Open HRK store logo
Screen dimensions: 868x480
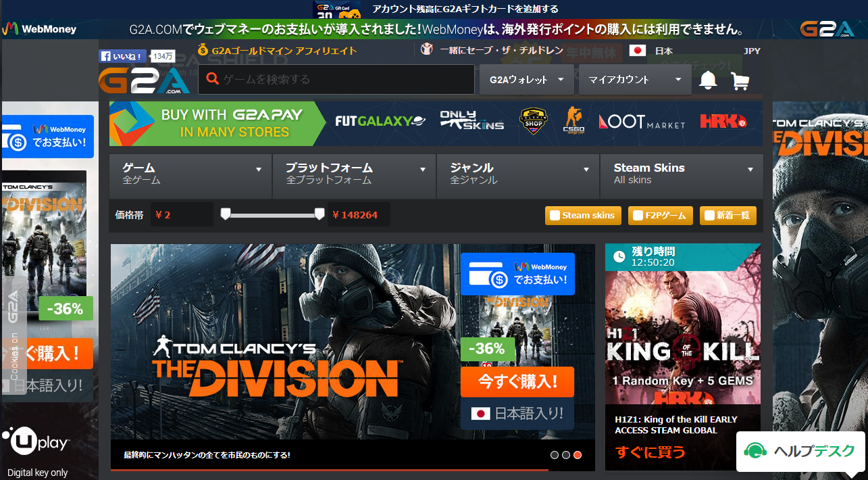[x=723, y=122]
